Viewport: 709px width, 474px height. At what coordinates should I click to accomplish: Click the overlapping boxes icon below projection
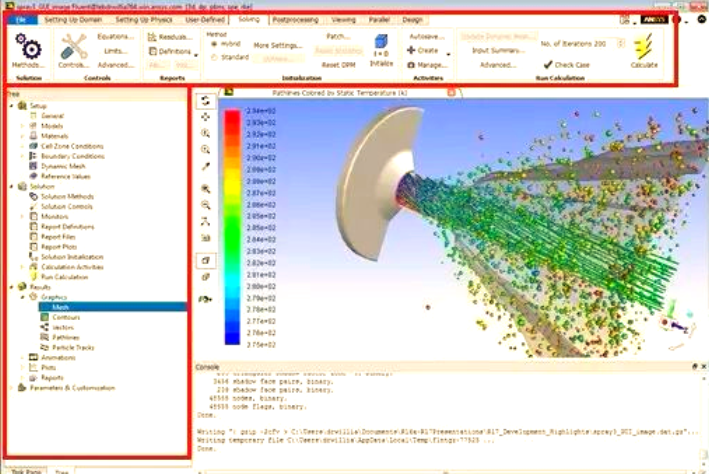[206, 277]
